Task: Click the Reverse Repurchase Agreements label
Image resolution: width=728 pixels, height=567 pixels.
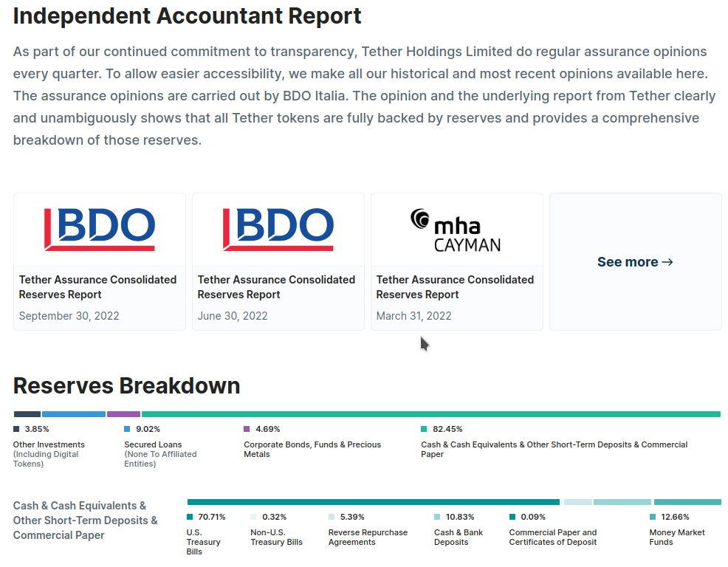Action: point(368,537)
